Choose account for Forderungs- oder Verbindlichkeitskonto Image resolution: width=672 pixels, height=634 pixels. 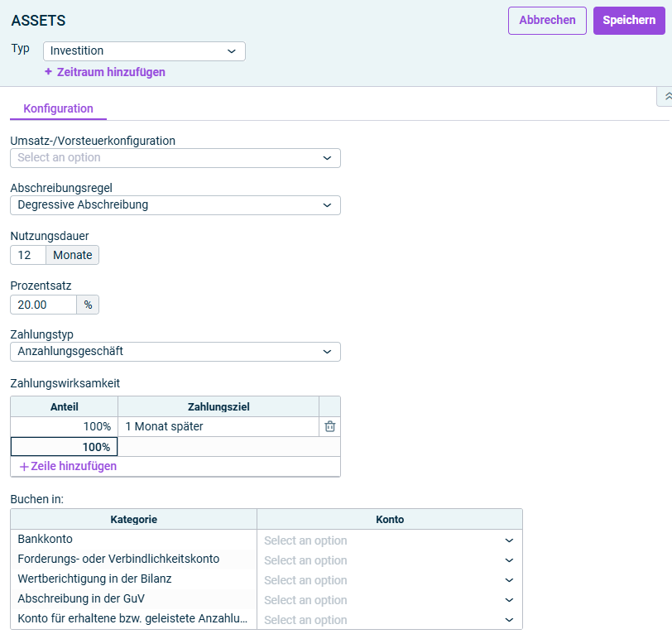pos(390,560)
